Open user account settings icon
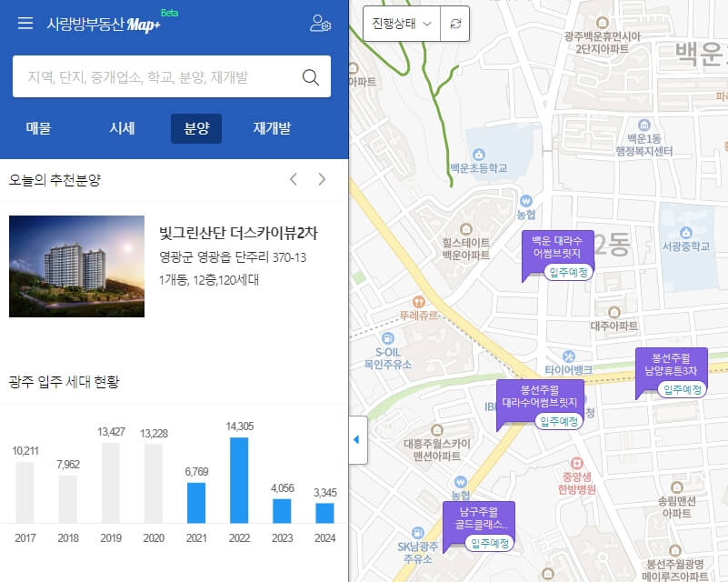 pyautogui.click(x=320, y=24)
